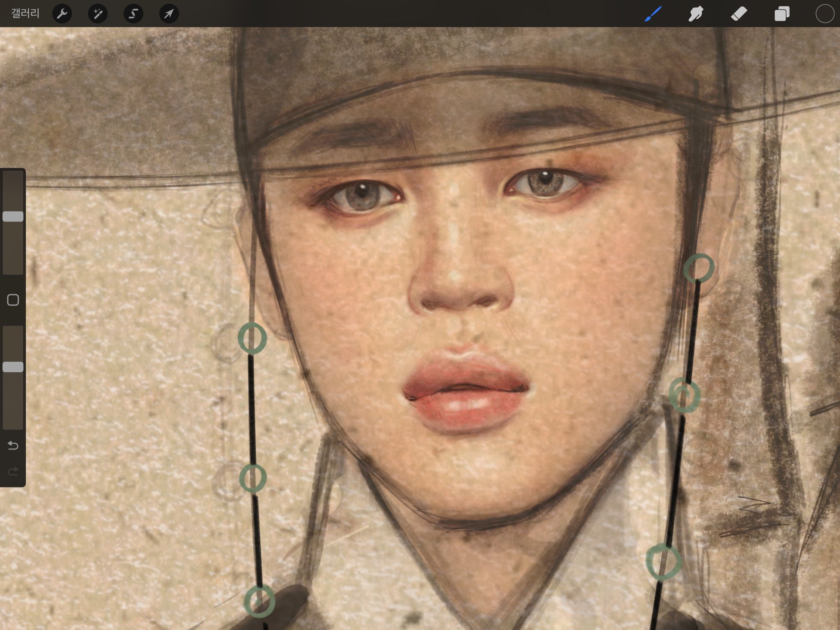This screenshot has width=840, height=630.
Task: Undo the last stroke
Action: click(x=13, y=445)
